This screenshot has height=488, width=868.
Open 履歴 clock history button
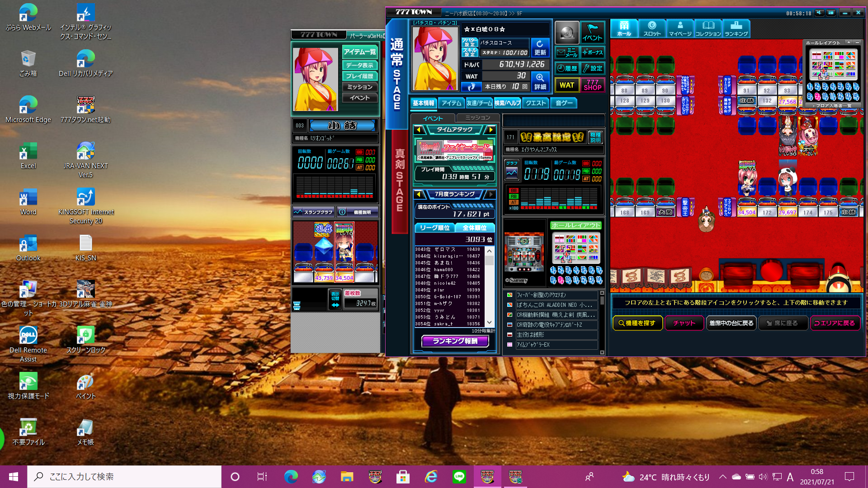[x=567, y=68]
